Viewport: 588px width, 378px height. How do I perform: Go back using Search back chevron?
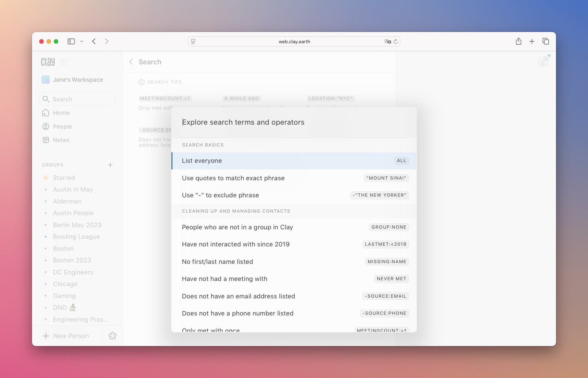[x=131, y=62]
